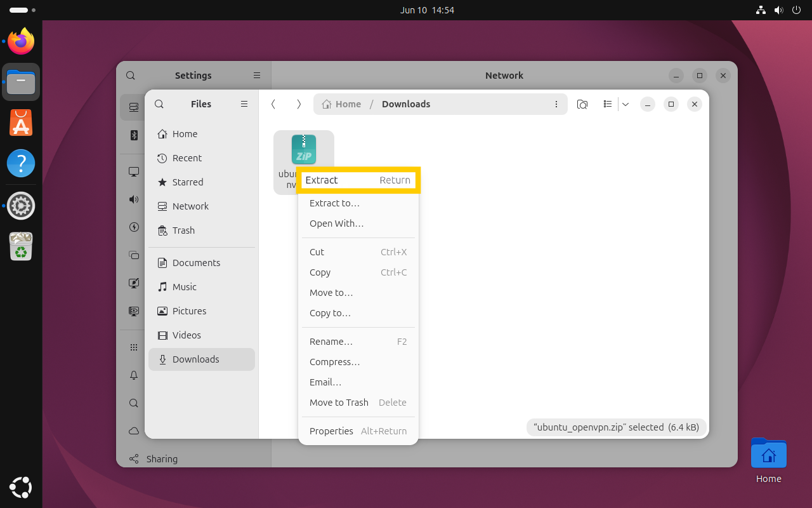Select the ubuntu_openvpn.zip file icon
Viewport: 812px width, 508px height.
[304, 150]
